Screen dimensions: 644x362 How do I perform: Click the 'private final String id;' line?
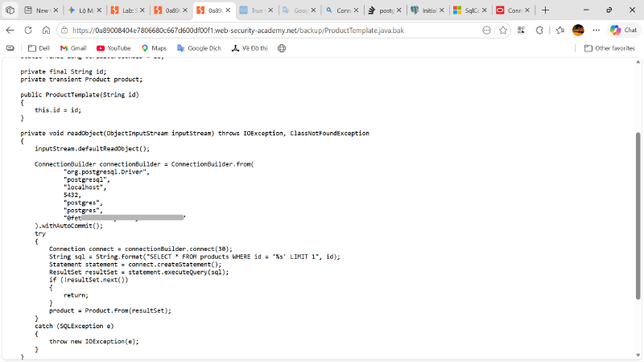pyautogui.click(x=64, y=72)
